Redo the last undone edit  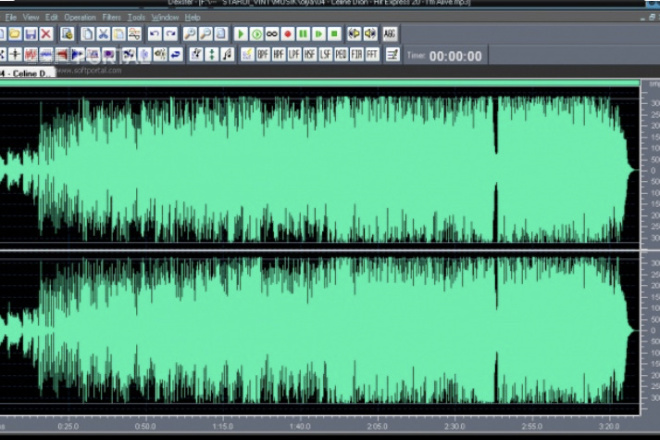[x=170, y=34]
